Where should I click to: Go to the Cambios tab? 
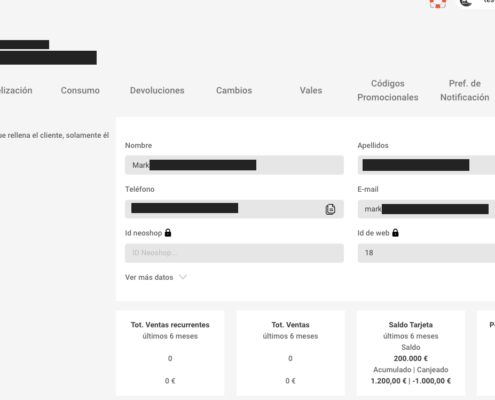(x=234, y=90)
